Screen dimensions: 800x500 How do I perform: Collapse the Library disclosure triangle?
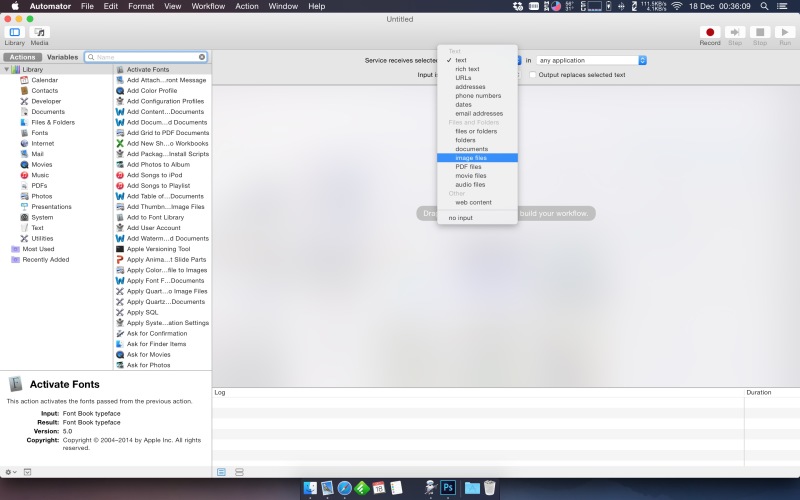click(6, 69)
